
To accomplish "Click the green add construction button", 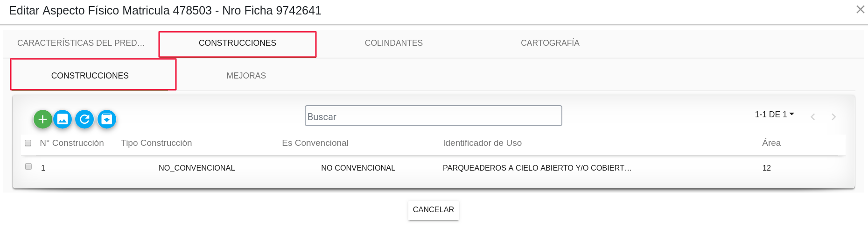I will 42,119.
